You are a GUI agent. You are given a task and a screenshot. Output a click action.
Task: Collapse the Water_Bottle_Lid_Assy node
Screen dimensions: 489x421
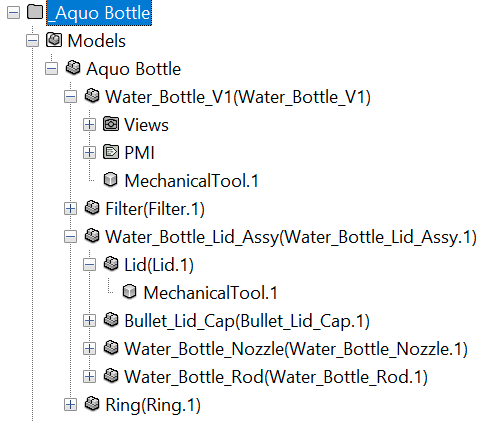click(x=70, y=237)
